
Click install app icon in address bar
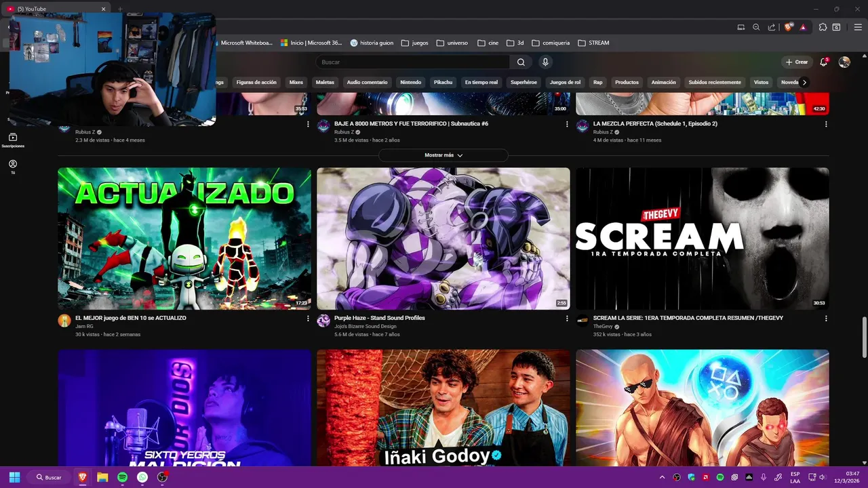click(x=741, y=27)
